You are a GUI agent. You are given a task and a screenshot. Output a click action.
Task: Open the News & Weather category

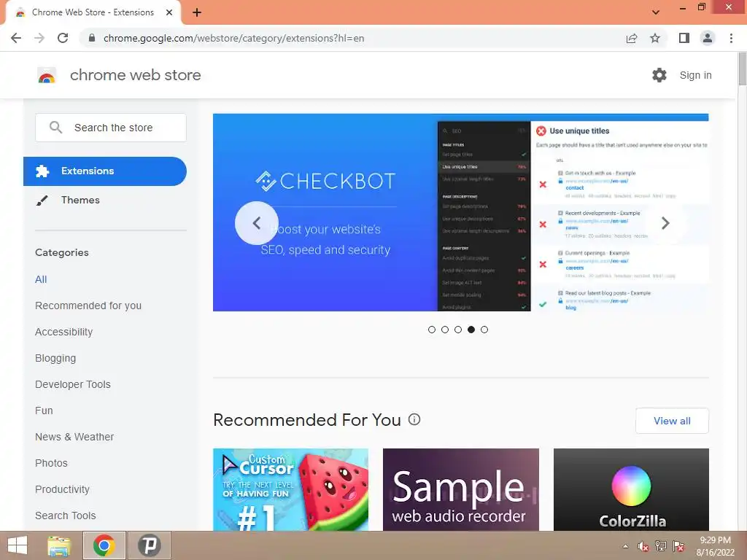[74, 437]
